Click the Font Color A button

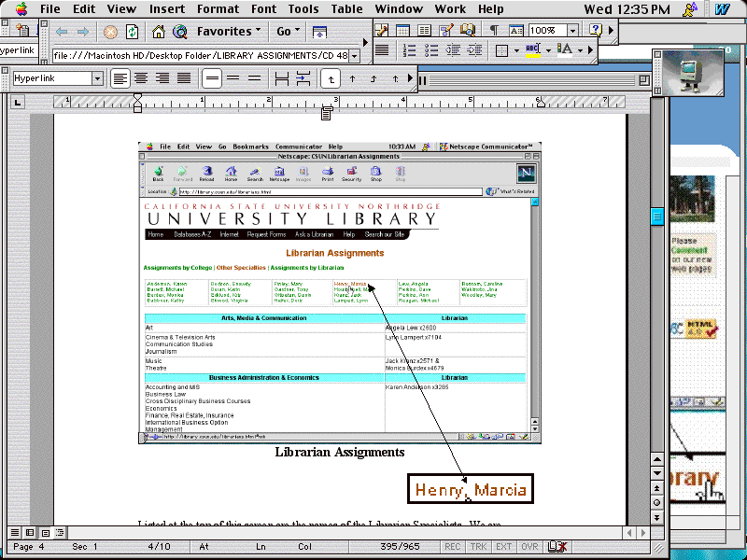(565, 50)
